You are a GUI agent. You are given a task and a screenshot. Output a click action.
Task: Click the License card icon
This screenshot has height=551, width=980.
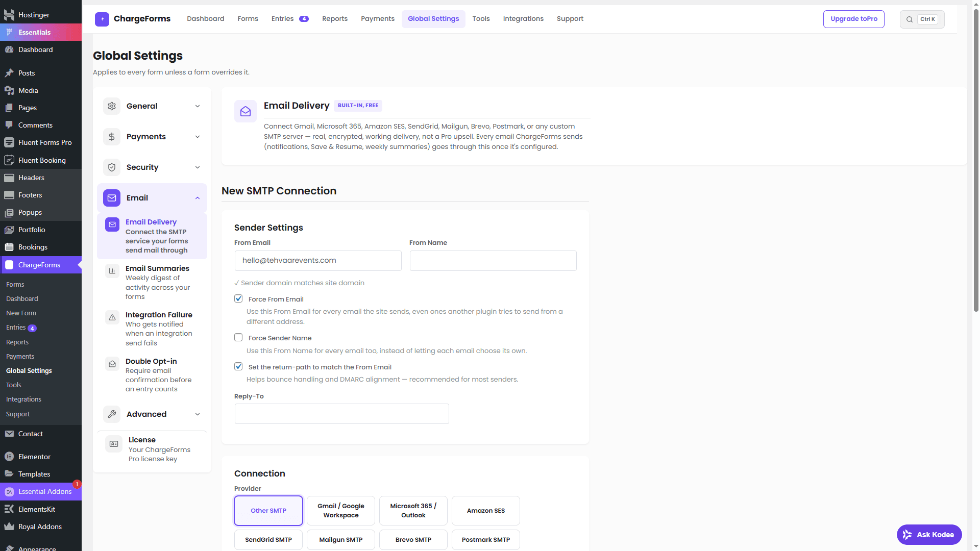tap(114, 444)
